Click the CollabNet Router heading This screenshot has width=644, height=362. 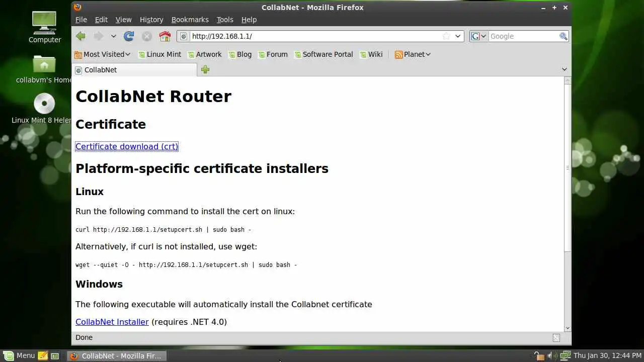coord(153,96)
